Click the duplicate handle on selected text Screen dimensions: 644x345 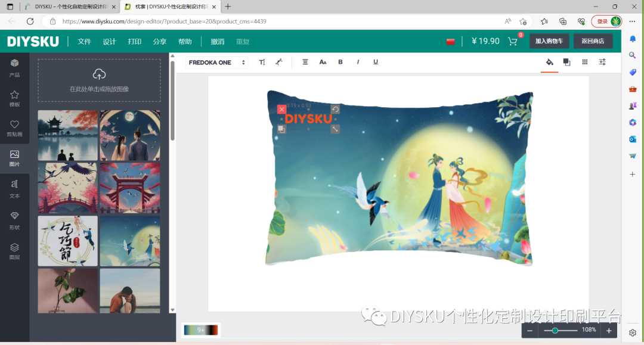click(281, 129)
